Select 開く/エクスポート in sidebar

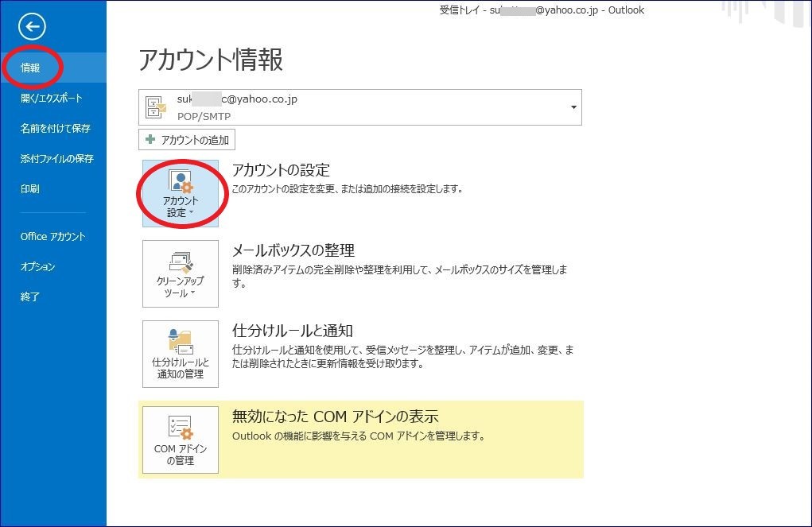pos(51,98)
